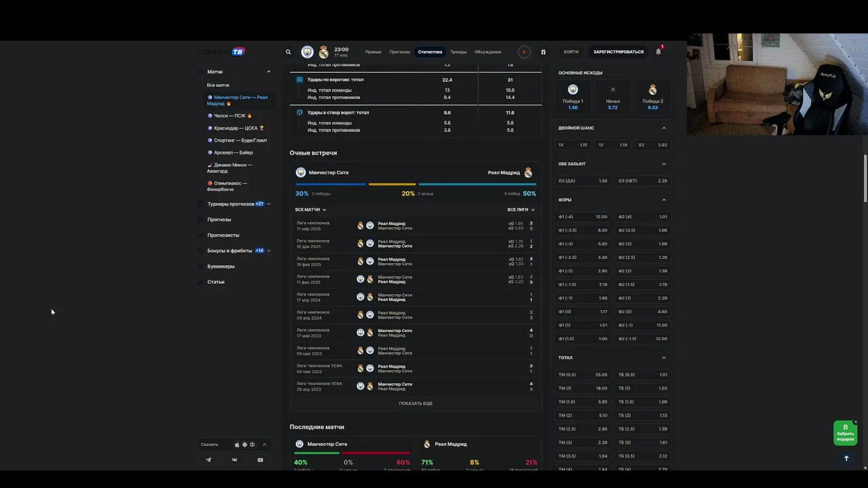The width and height of the screenshot is (868, 488).
Task: Switch to the 'Превью' tab
Action: pos(373,52)
